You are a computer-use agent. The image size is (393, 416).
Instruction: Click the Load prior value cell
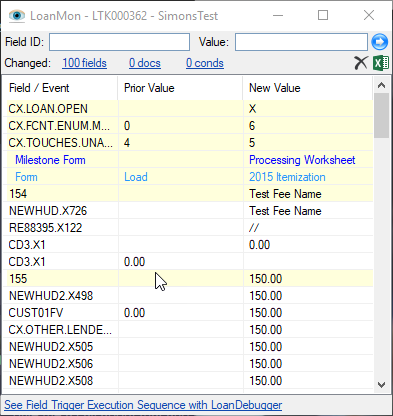point(136,177)
